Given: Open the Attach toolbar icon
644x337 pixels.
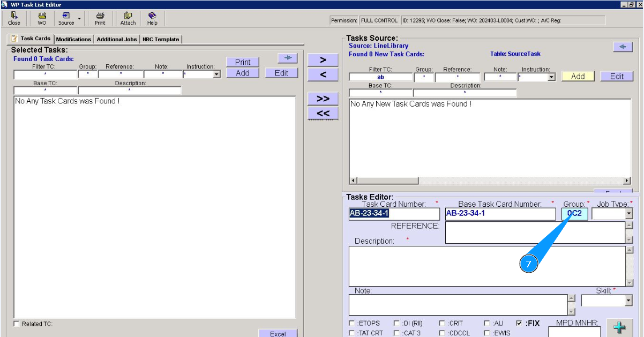Looking at the screenshot, I should 128,18.
